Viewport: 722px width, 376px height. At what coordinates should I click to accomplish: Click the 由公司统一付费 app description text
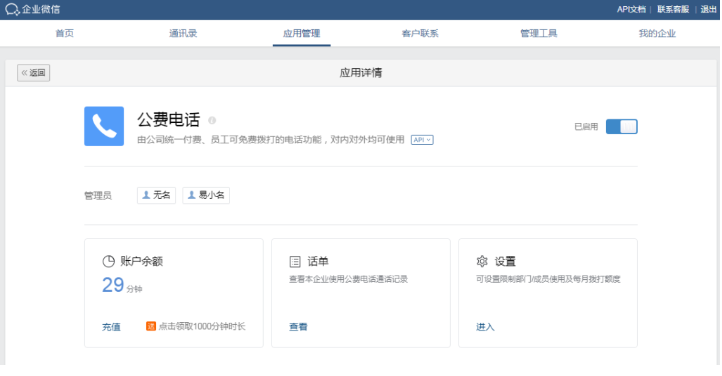(271, 139)
